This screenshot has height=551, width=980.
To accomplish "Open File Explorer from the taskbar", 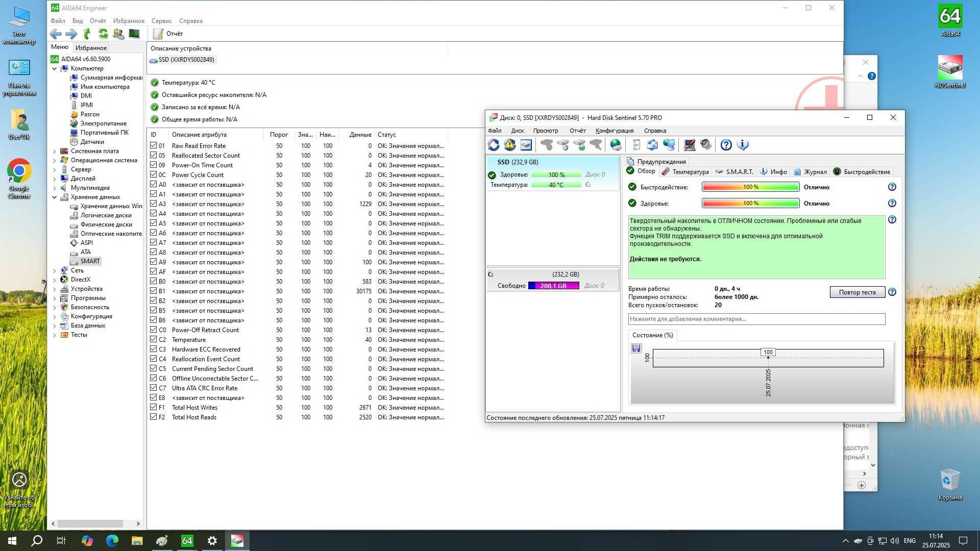I will tap(137, 541).
